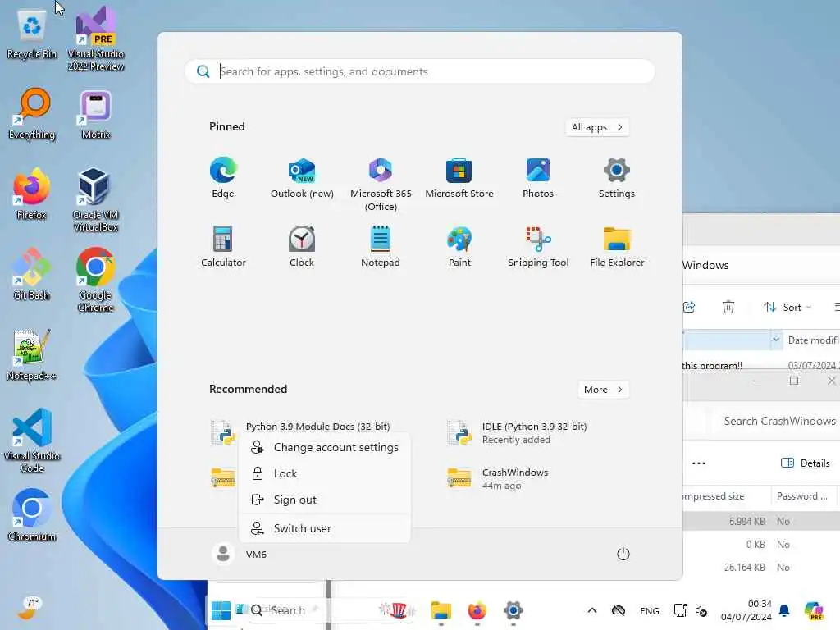Launch the Paint app

459,246
